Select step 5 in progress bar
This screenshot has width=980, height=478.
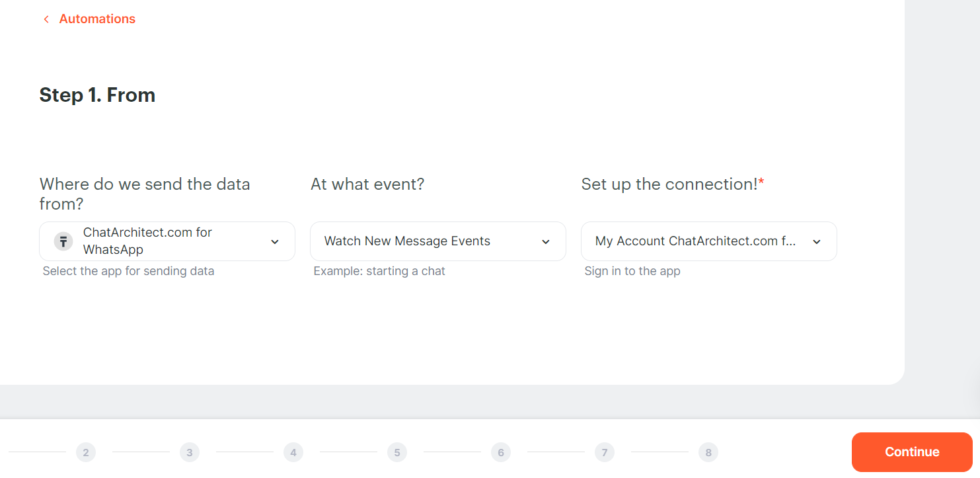396,452
